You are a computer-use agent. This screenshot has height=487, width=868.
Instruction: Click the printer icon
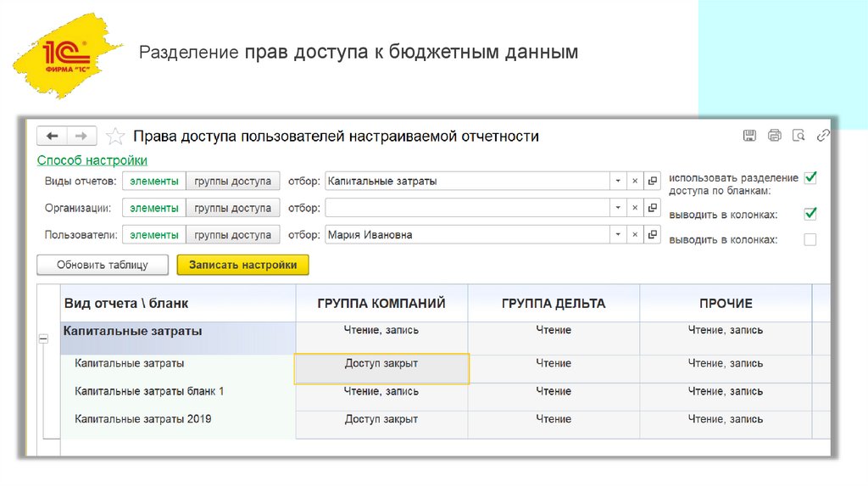(774, 136)
